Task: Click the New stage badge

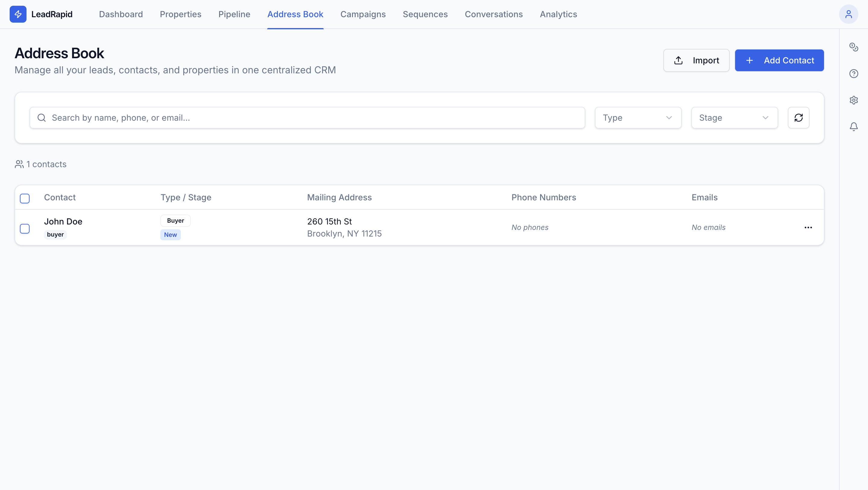Action: click(x=170, y=235)
